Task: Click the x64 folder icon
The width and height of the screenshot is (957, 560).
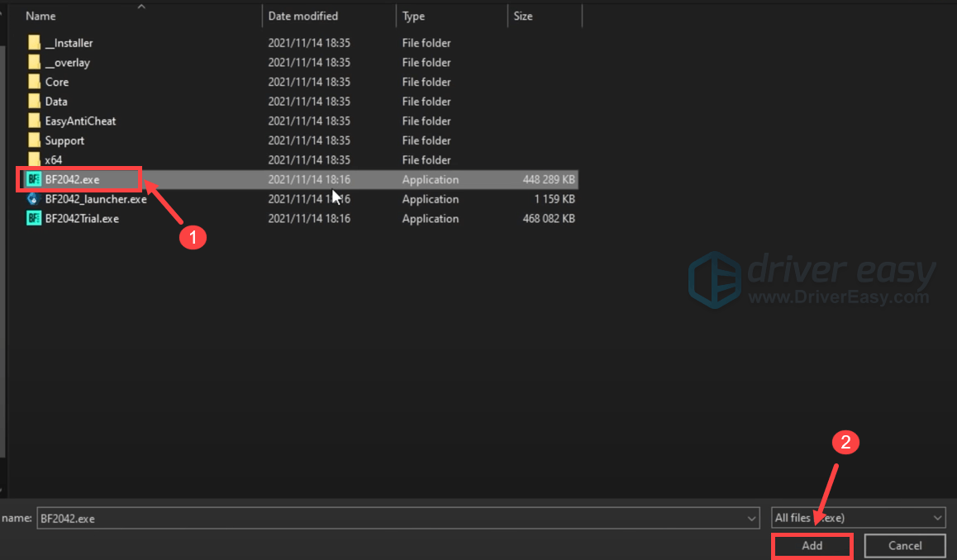Action: point(34,160)
